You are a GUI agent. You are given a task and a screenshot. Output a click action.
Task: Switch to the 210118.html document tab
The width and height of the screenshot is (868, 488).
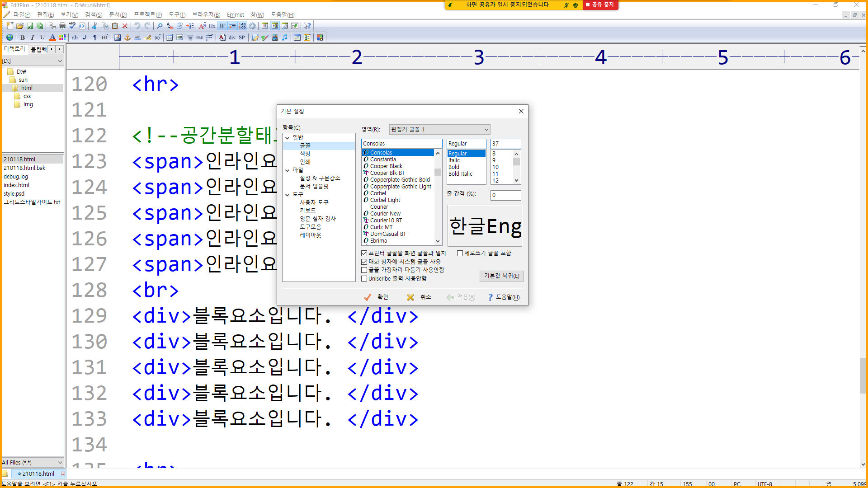38,474
